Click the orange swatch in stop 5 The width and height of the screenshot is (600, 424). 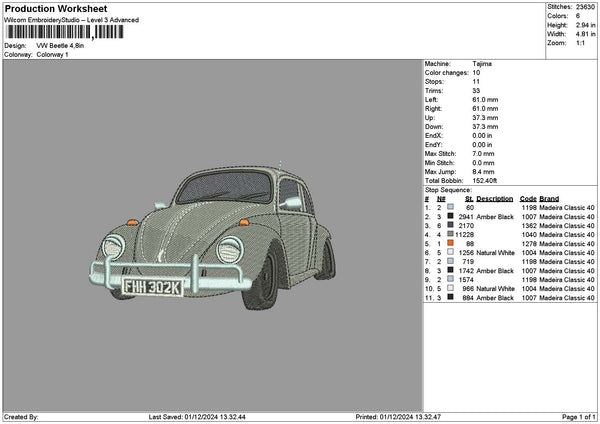(x=450, y=243)
